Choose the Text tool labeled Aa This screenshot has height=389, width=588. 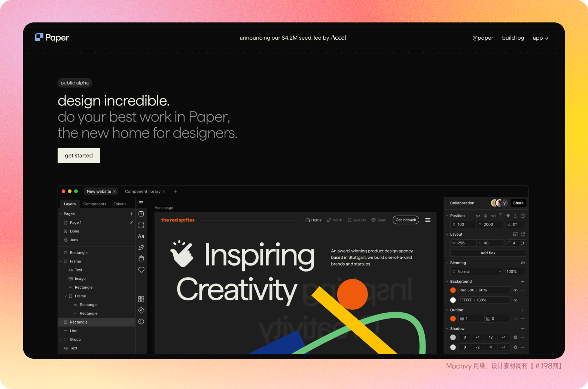(x=141, y=236)
